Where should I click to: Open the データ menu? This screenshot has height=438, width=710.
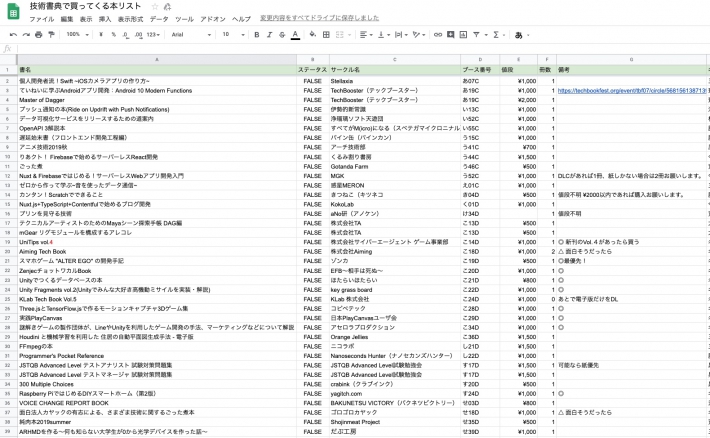(x=159, y=19)
